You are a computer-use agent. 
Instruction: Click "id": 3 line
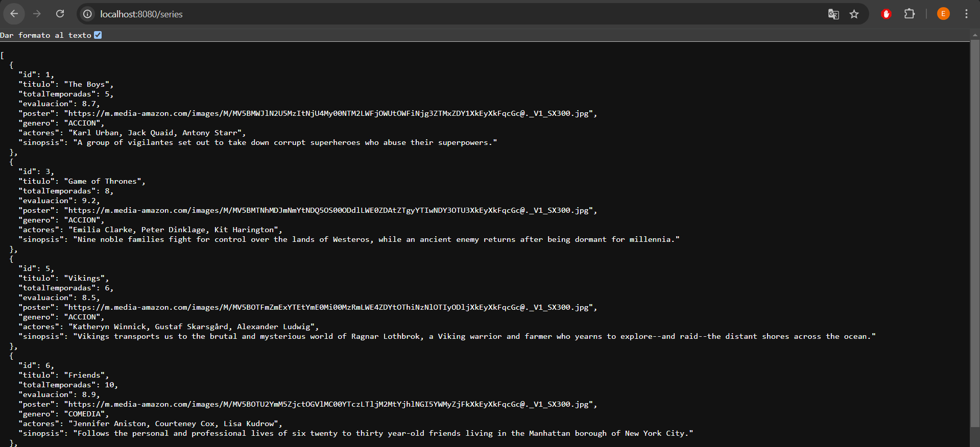36,171
